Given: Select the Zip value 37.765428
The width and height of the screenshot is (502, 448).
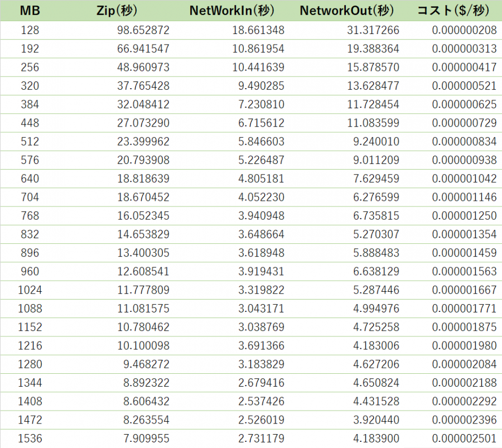Looking at the screenshot, I should (143, 86).
